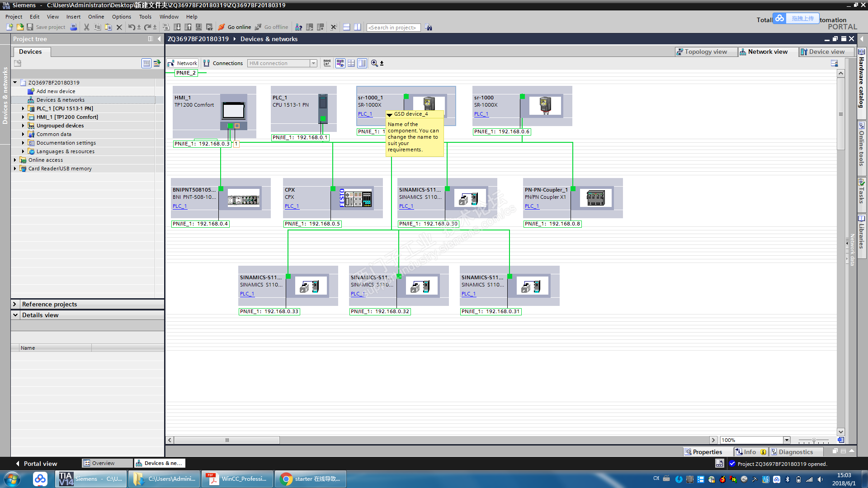Toggle the show addresses button
868x488 pixels.
tap(340, 63)
